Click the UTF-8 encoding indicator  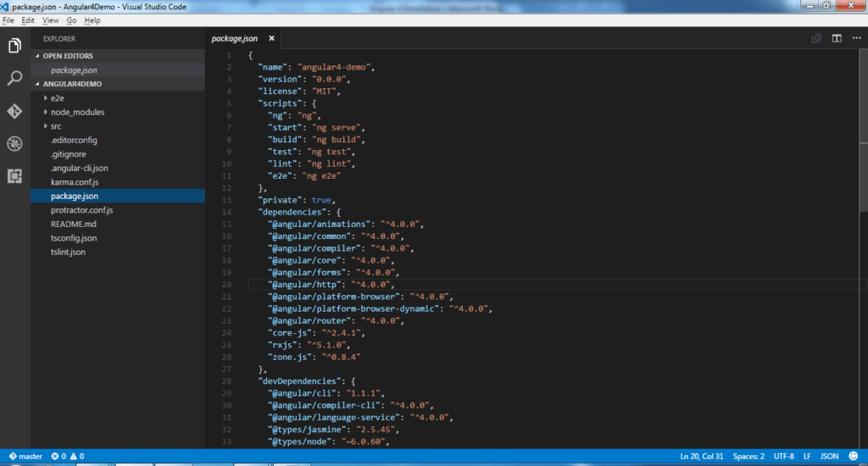(x=782, y=456)
